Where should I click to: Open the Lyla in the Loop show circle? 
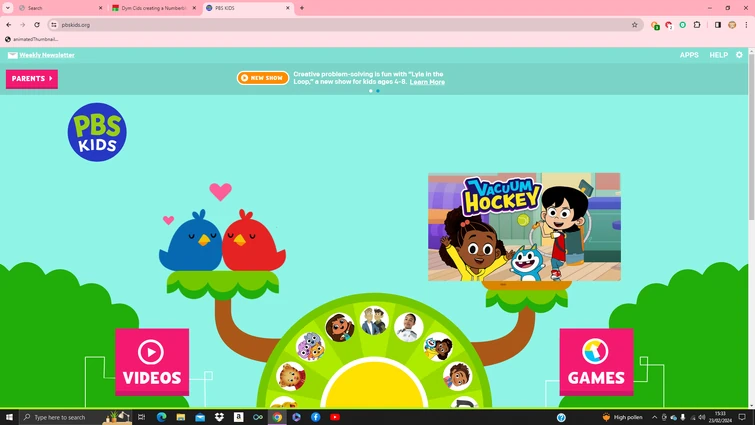tap(438, 347)
